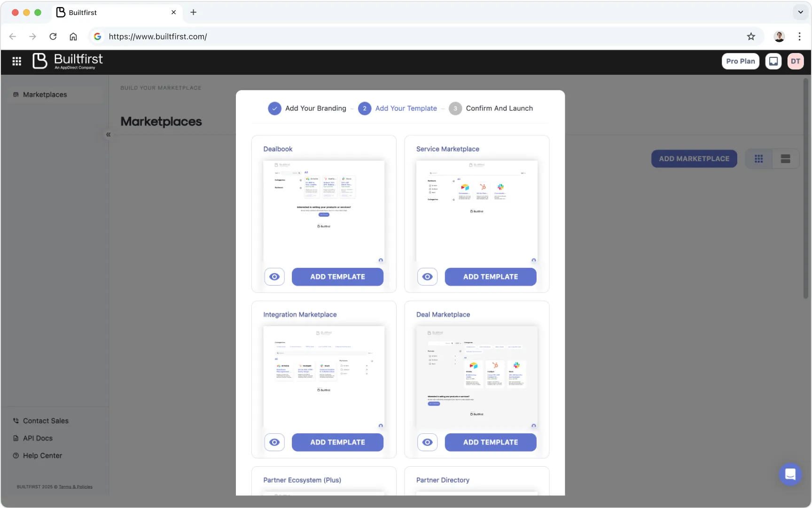Open the DT user avatar menu
812x508 pixels.
coord(795,61)
